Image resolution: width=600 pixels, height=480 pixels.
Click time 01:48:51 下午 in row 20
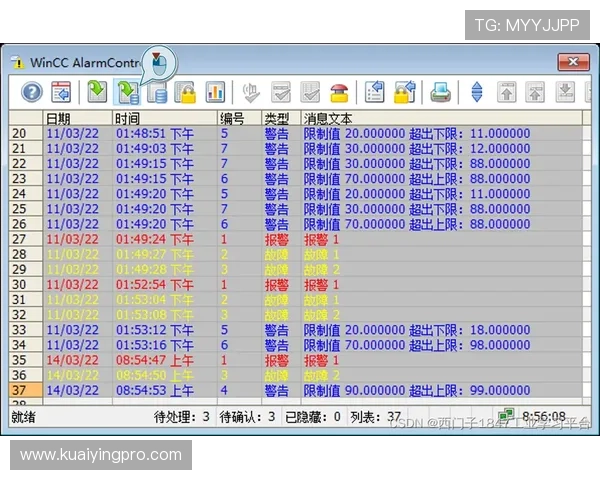click(x=155, y=134)
